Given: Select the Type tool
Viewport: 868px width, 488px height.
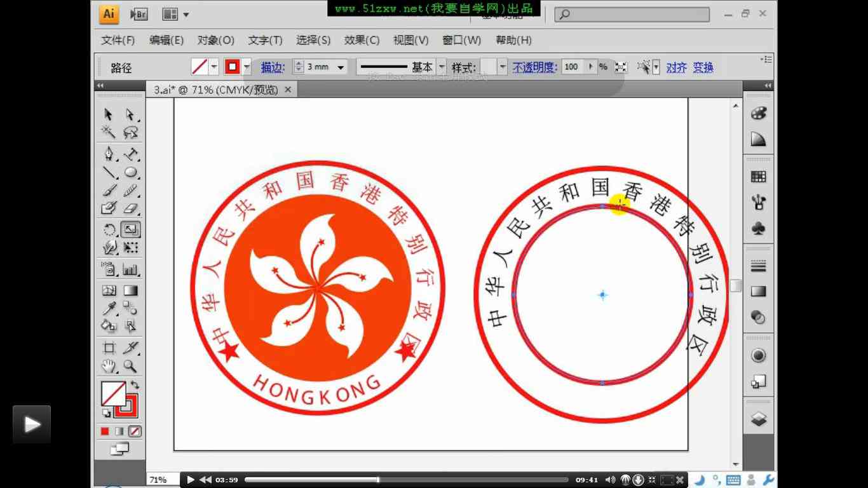Looking at the screenshot, I should click(x=131, y=154).
